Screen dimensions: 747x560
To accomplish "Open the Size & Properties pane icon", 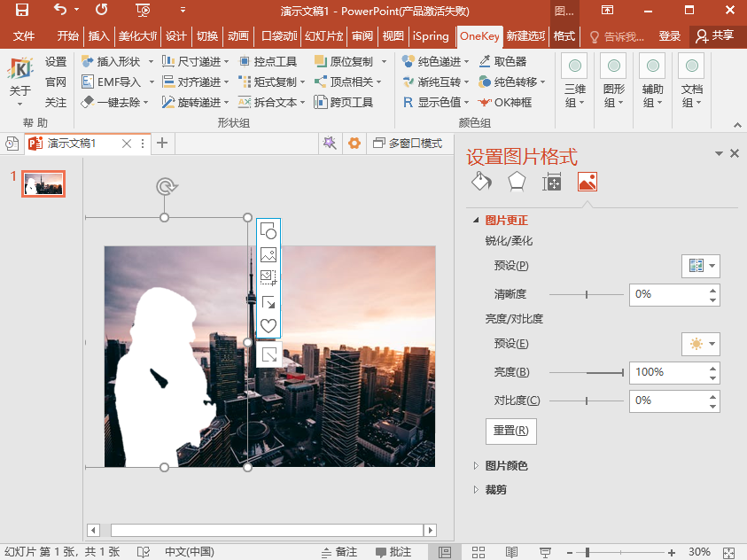I will click(552, 182).
